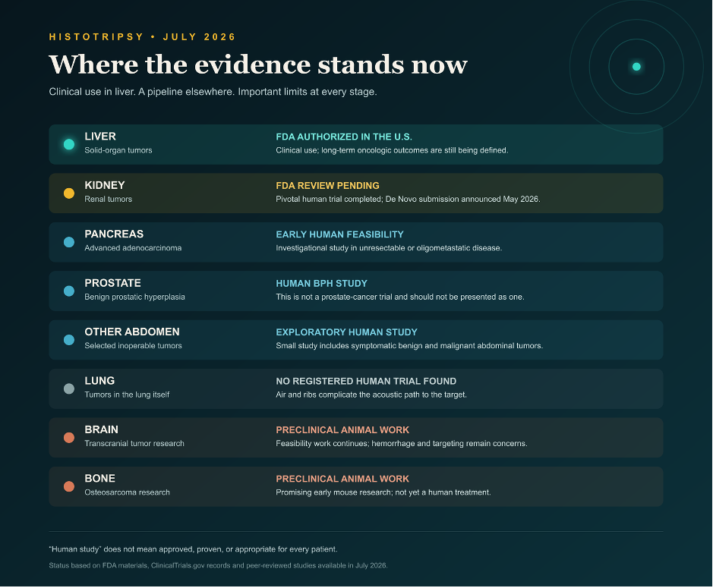Click the "HUMAN BPH STUDY" status
Screen dimensions: 713x588
321,284
